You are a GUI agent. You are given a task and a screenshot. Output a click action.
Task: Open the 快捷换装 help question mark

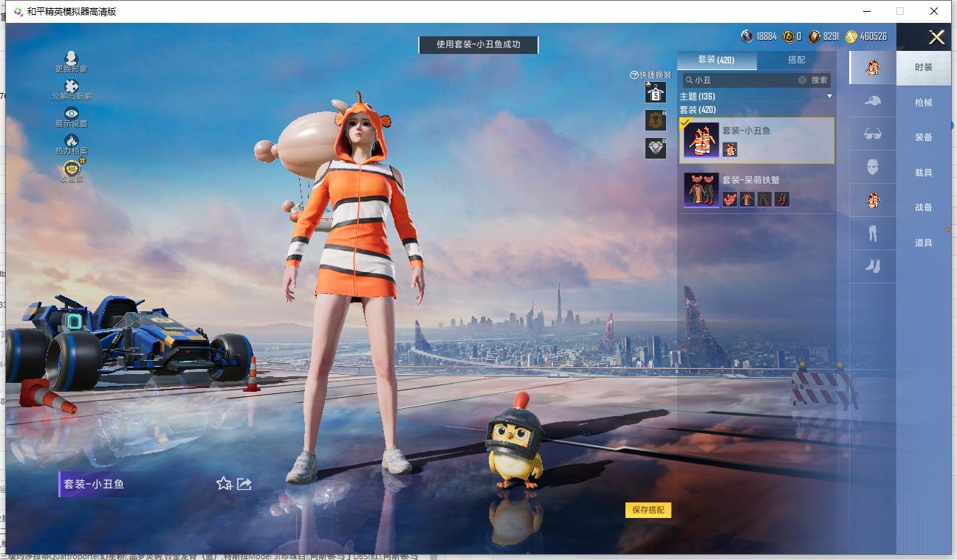tap(634, 75)
